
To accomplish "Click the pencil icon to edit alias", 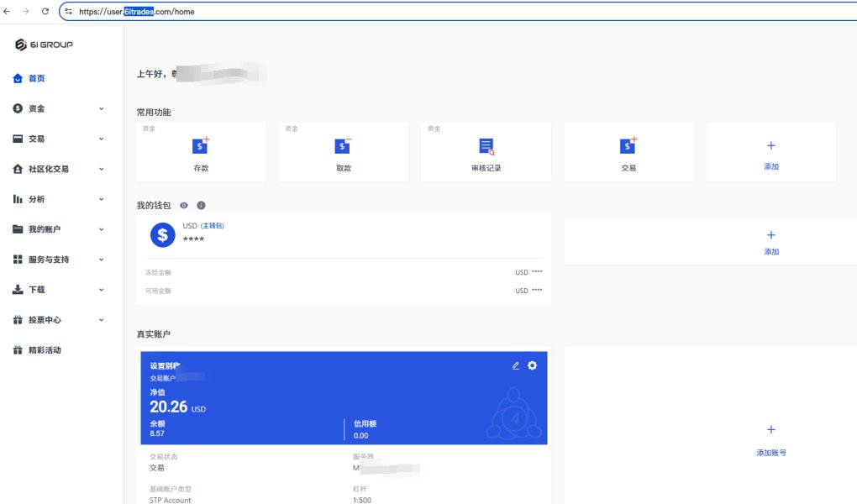I will click(x=515, y=365).
